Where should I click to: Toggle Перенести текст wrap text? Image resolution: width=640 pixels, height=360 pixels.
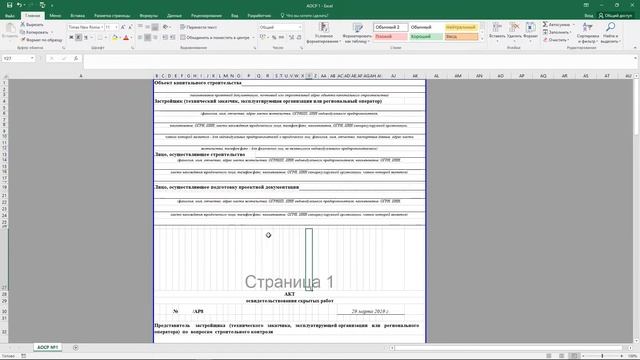(198, 27)
